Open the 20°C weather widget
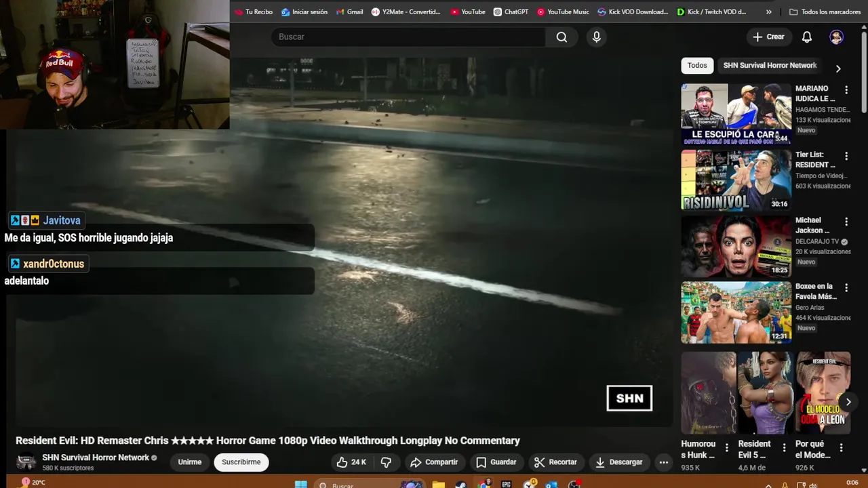The image size is (868, 488). pyautogui.click(x=33, y=483)
